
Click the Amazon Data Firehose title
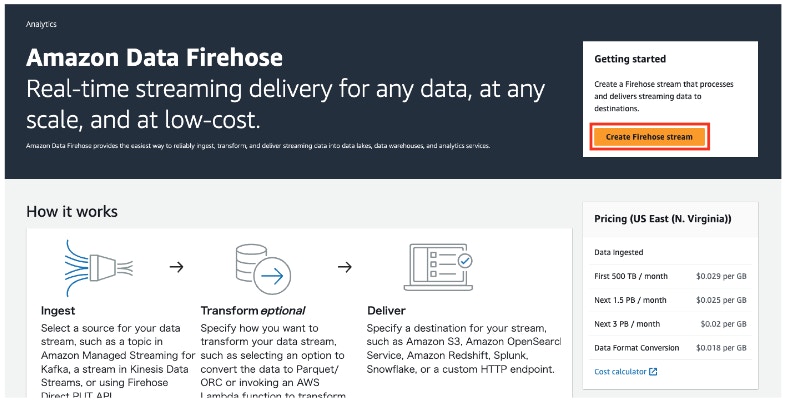[x=154, y=56]
